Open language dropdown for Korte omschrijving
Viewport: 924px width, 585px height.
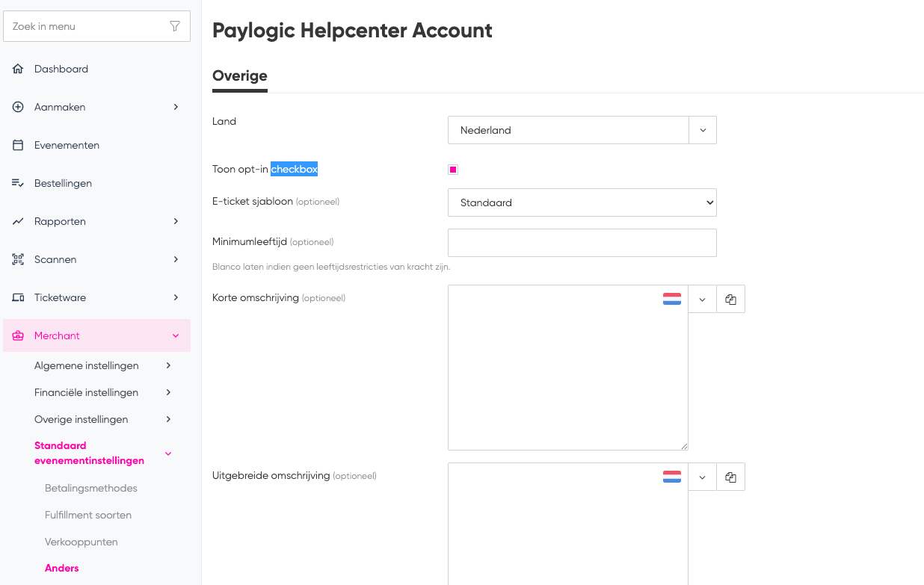pyautogui.click(x=702, y=299)
